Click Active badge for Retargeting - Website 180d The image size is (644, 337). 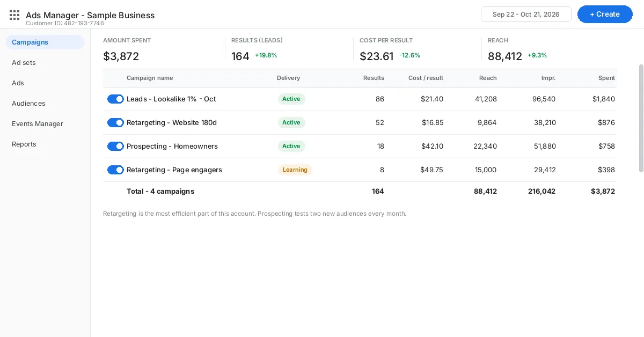291,123
